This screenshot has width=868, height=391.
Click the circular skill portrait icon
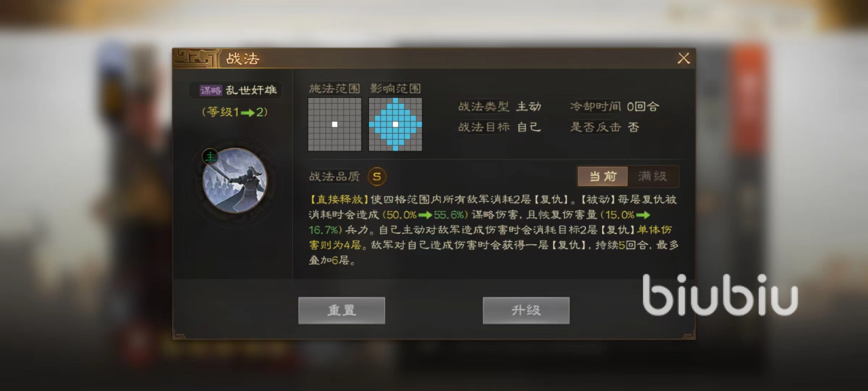tap(235, 181)
